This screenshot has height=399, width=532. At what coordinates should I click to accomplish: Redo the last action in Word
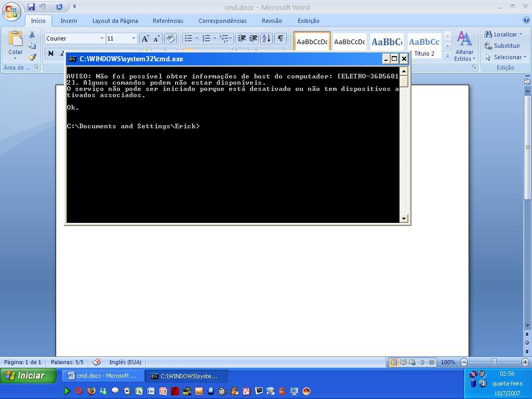[59, 6]
